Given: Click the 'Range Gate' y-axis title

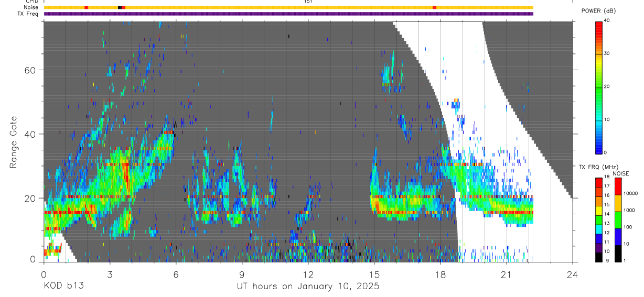Looking at the screenshot, I should pos(13,142).
